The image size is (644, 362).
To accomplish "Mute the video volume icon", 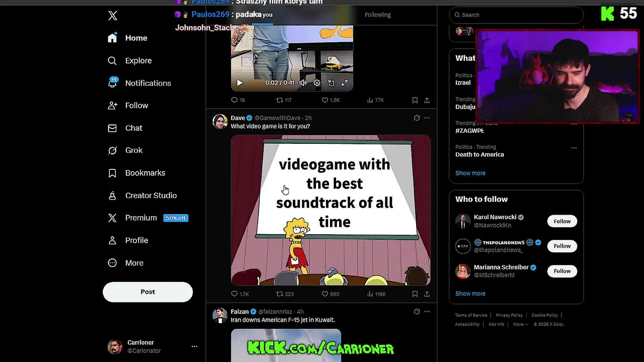I will [x=303, y=83].
